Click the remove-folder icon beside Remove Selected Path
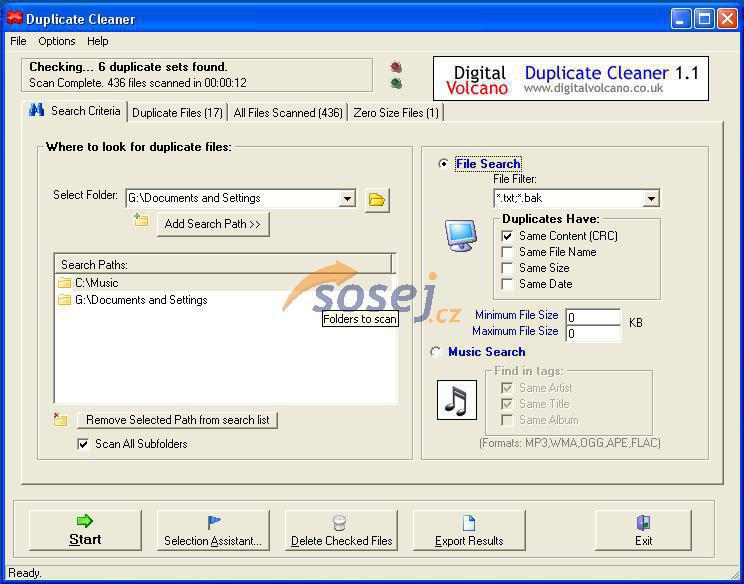Screen dimensions: 744x584 click(x=60, y=419)
